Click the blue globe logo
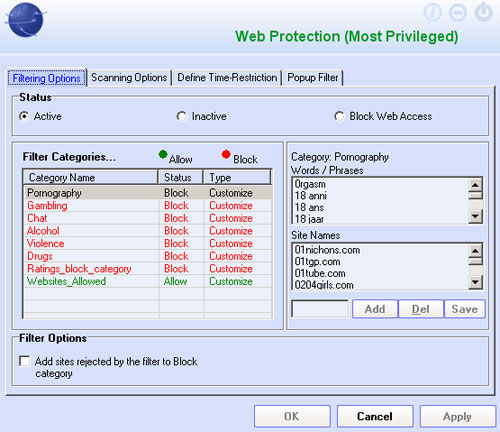Image resolution: width=500 pixels, height=432 pixels. click(25, 20)
